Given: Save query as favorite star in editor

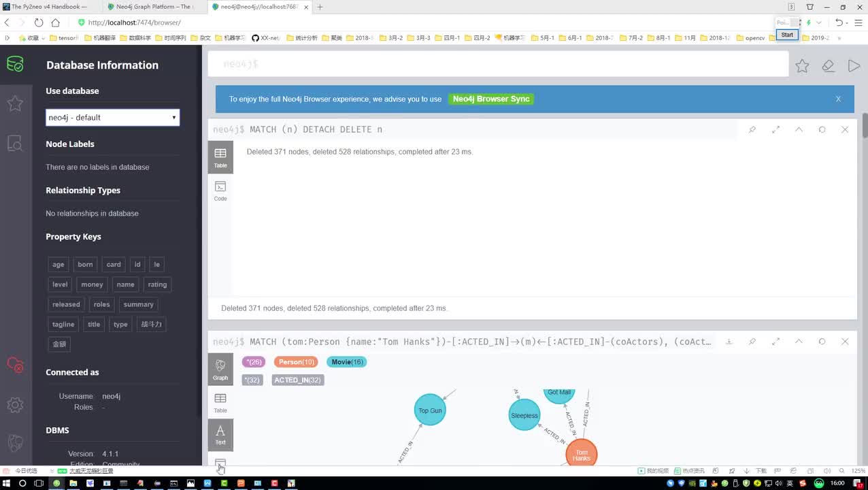Looking at the screenshot, I should (802, 65).
